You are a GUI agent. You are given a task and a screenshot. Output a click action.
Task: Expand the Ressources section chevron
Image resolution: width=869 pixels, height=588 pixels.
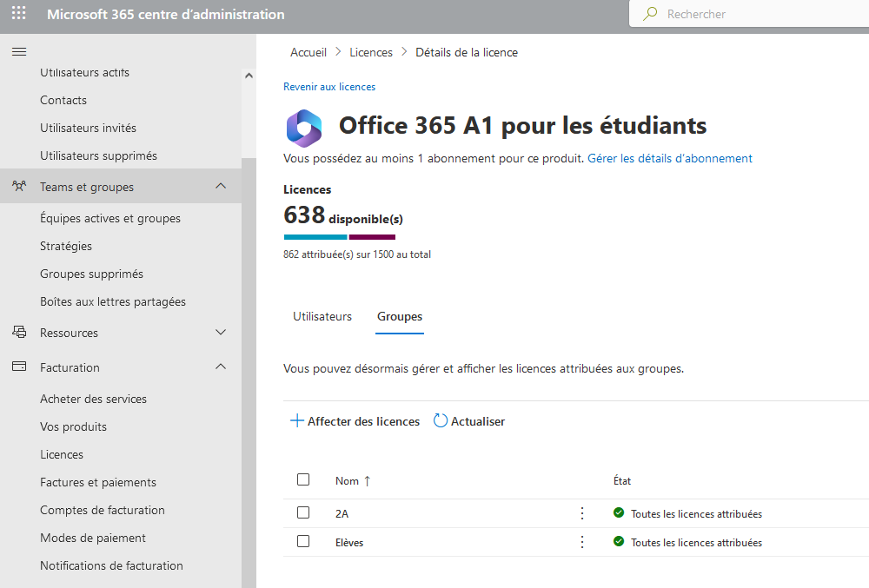[221, 332]
